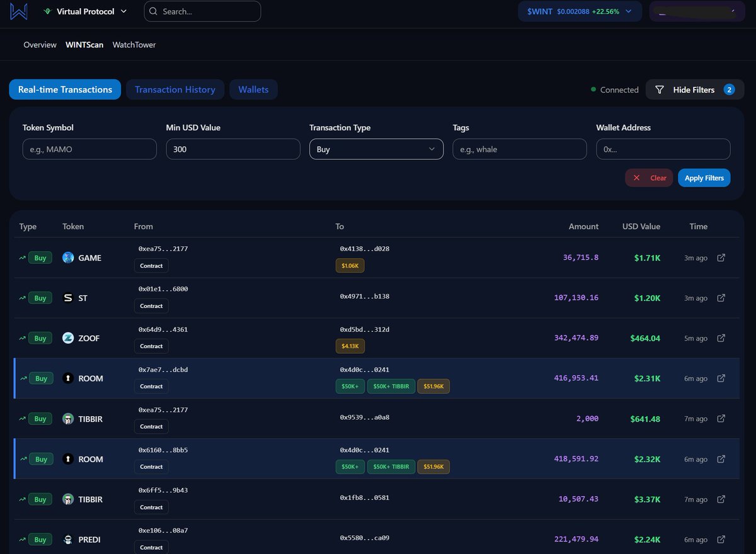Image resolution: width=756 pixels, height=554 pixels.
Task: Click To address 0x4138...d028
Action: (365, 249)
